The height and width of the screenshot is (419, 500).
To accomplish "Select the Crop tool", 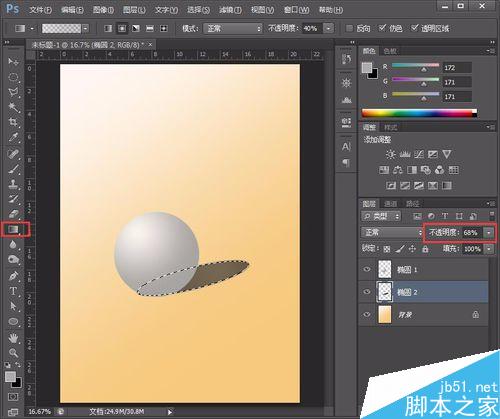I will point(13,122).
